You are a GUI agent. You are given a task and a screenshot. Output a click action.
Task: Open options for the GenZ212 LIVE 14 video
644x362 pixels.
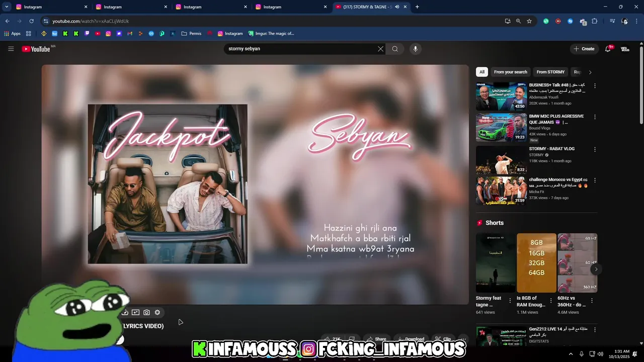595,330
